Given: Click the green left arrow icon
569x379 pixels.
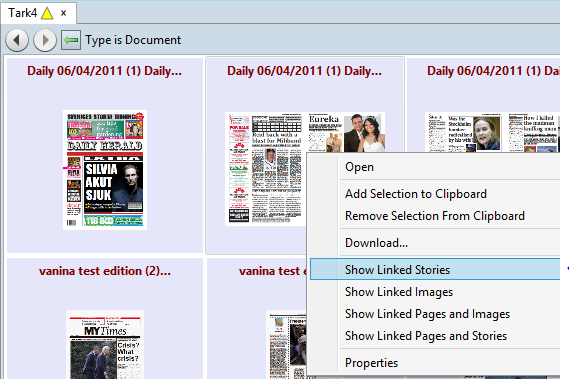Looking at the screenshot, I should 71,40.
